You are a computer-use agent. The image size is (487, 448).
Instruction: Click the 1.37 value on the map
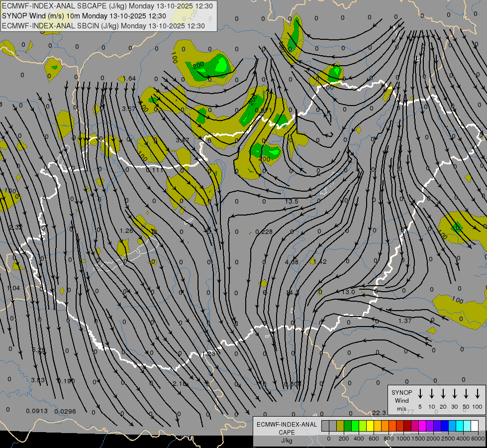tap(405, 321)
